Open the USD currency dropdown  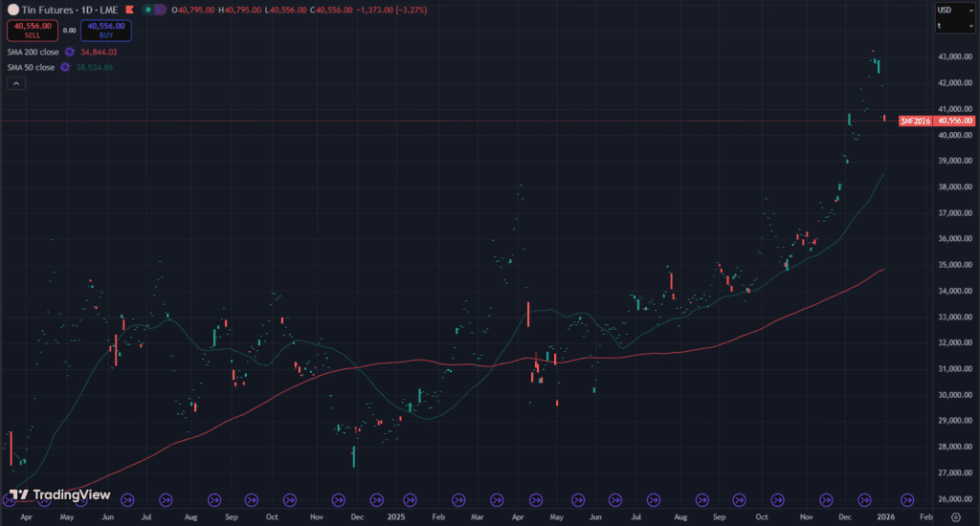(x=953, y=10)
